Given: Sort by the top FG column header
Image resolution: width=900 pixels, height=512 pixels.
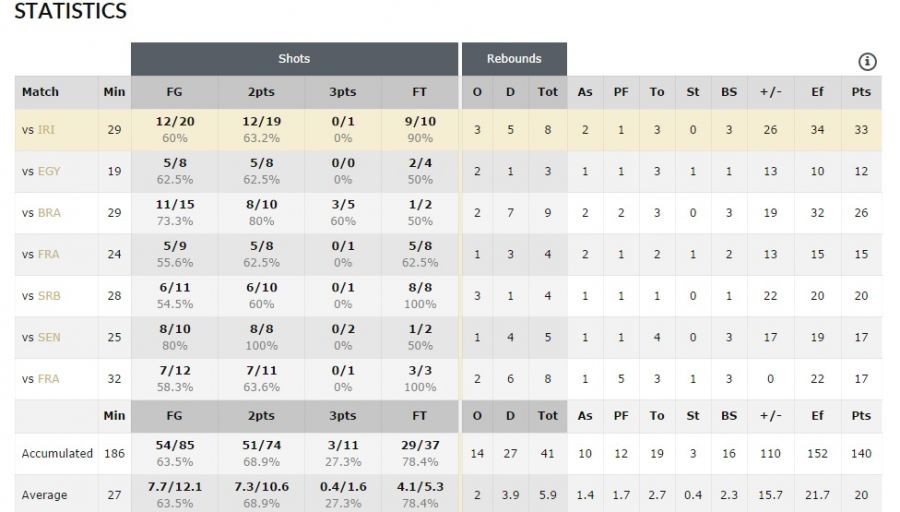Looking at the screenshot, I should pyautogui.click(x=174, y=92).
